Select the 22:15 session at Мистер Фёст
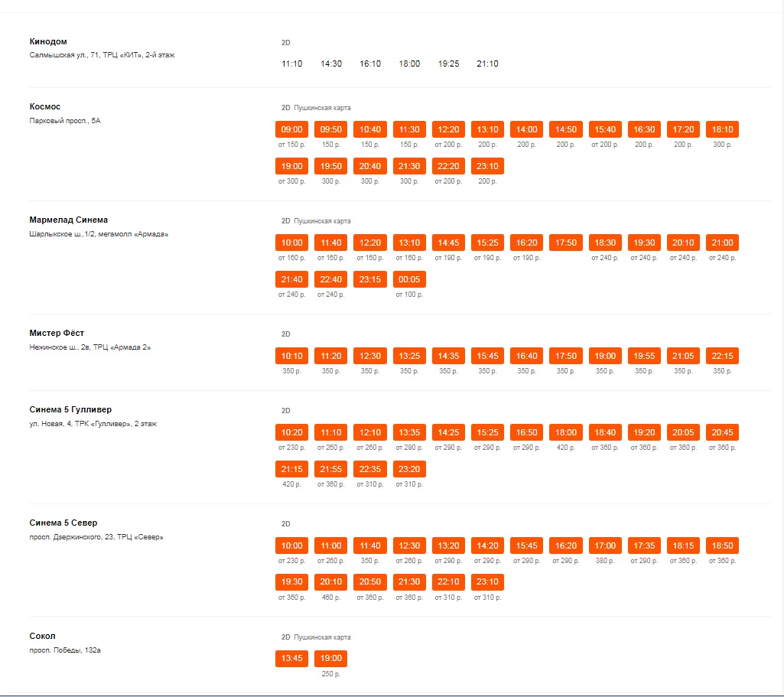Screen dimensions: 784x697 pyautogui.click(x=722, y=356)
